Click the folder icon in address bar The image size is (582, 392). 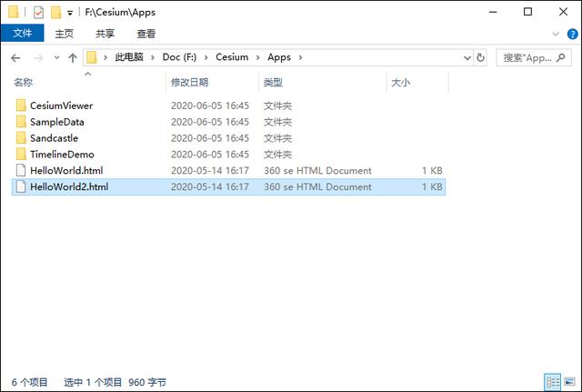tap(91, 57)
